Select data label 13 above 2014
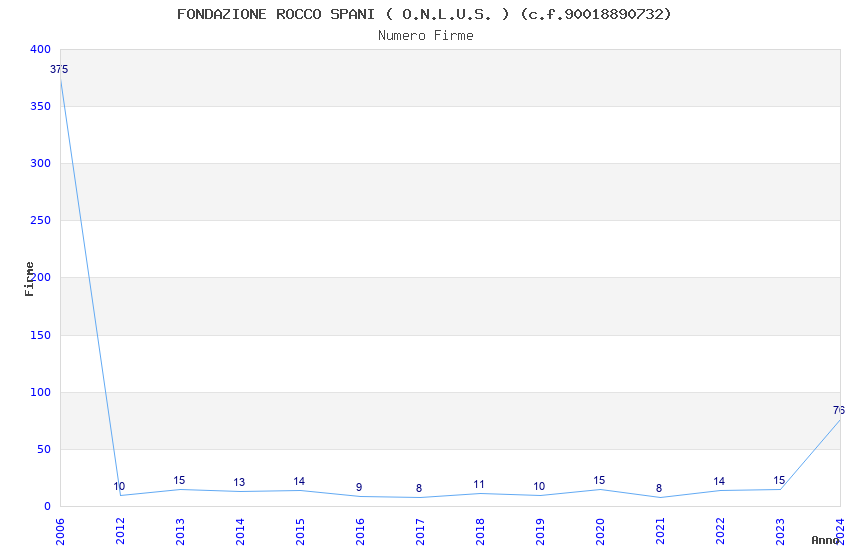This screenshot has height=550, width=850. coord(239,482)
